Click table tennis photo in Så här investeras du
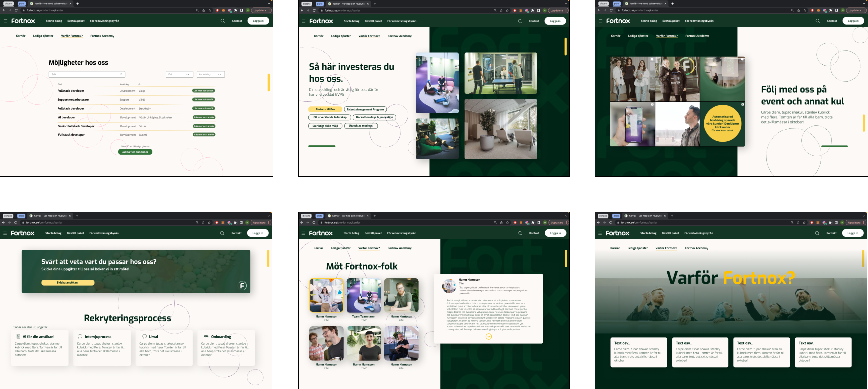 coord(501,73)
